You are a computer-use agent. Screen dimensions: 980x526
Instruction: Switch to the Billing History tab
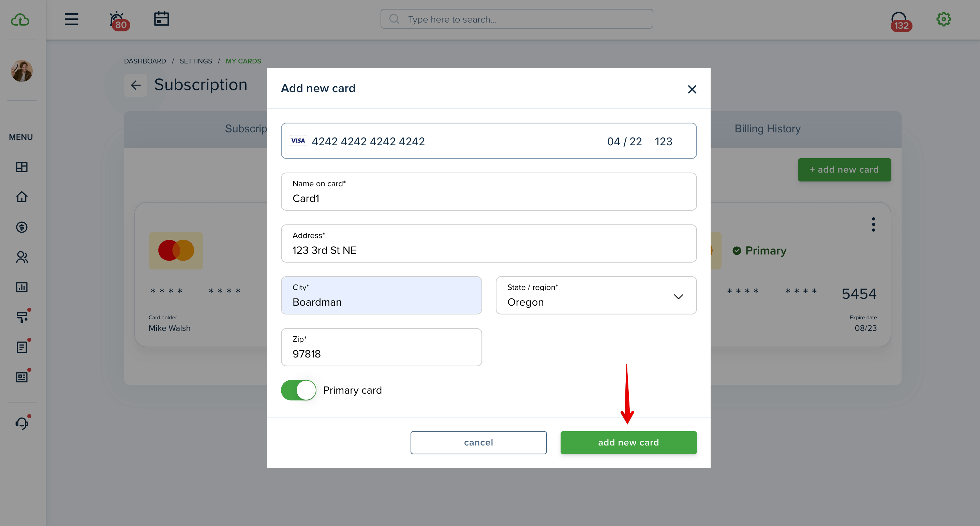[x=767, y=129]
